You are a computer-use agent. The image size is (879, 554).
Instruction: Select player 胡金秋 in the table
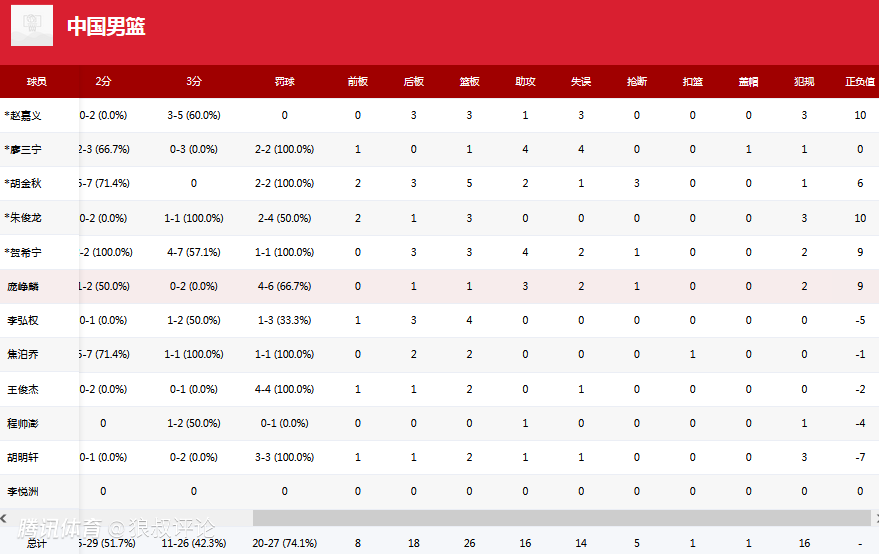(23, 183)
